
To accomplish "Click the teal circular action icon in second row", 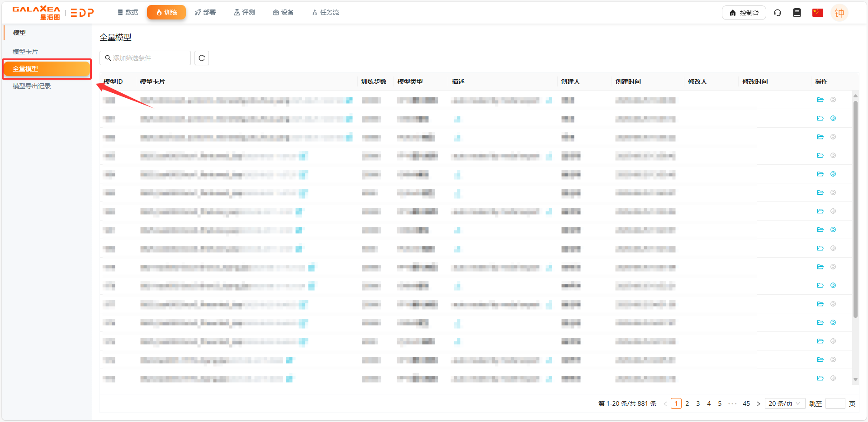I will click(833, 119).
